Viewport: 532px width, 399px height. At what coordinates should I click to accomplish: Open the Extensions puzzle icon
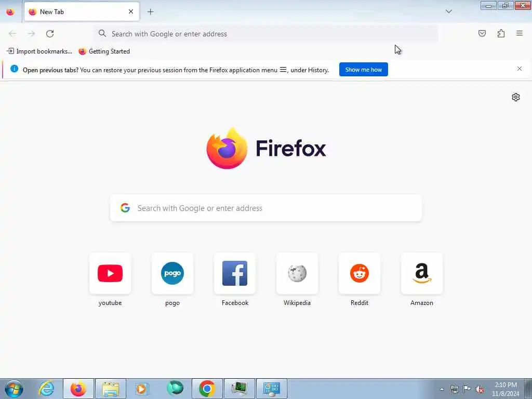501,33
